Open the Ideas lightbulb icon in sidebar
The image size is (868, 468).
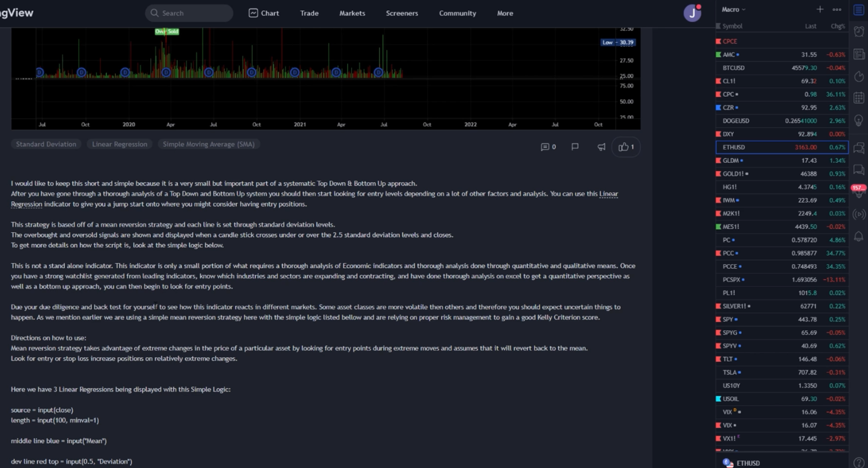(859, 120)
